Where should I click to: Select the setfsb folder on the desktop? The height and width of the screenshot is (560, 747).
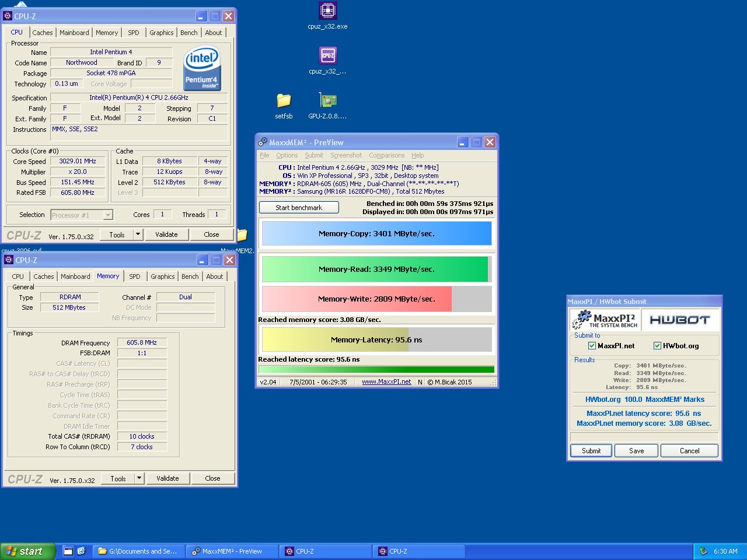pos(284,106)
